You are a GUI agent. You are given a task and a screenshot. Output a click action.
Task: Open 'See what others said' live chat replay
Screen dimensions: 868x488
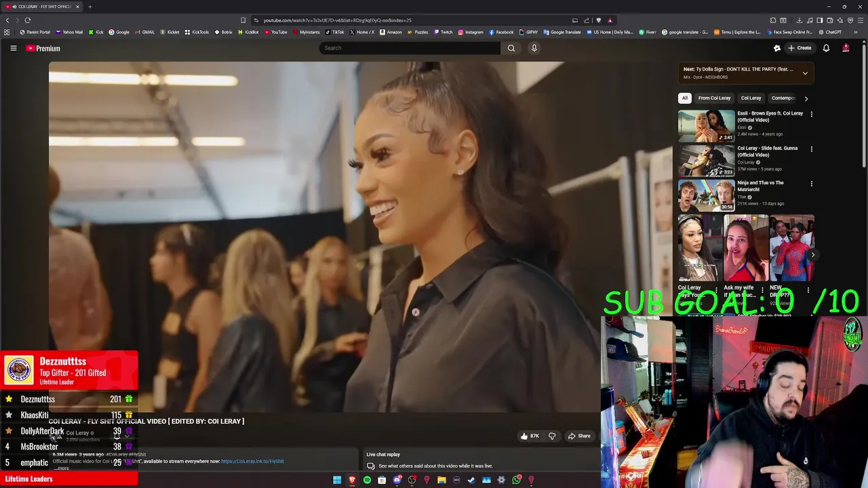pos(435,466)
